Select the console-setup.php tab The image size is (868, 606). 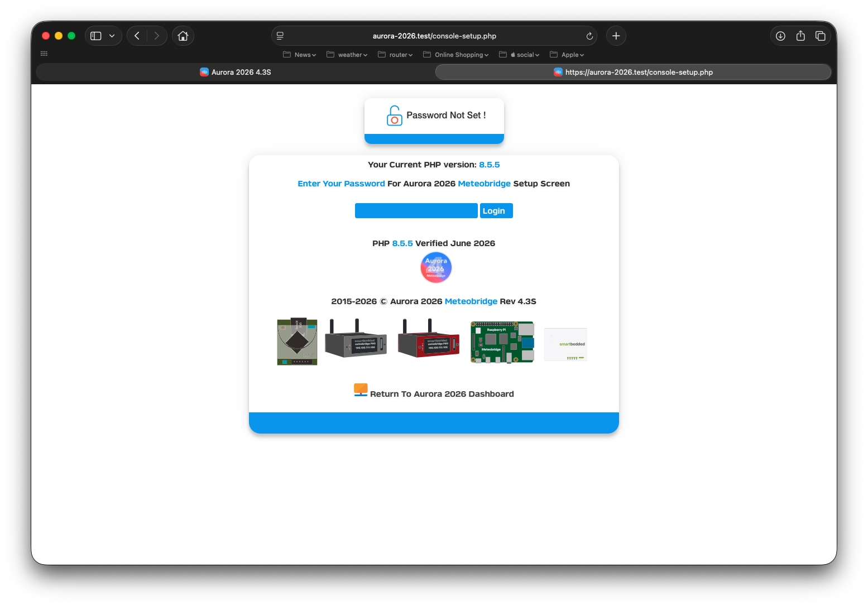click(x=633, y=72)
